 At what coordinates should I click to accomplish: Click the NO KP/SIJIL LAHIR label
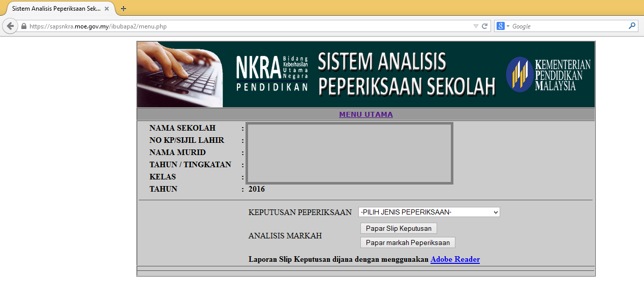coord(187,140)
